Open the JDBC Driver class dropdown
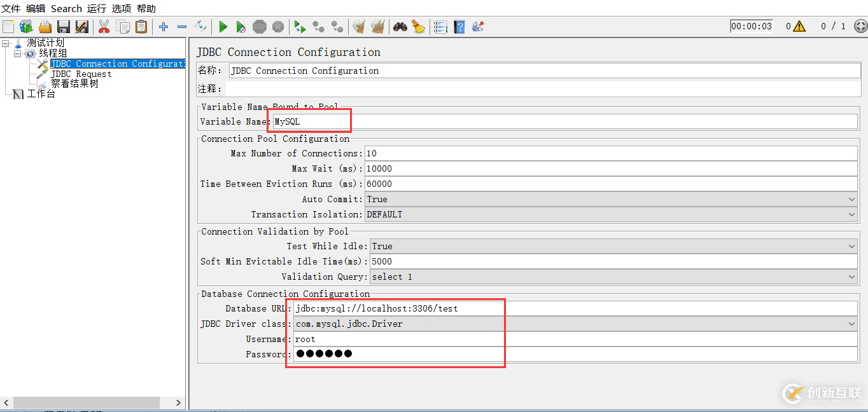 click(575, 324)
